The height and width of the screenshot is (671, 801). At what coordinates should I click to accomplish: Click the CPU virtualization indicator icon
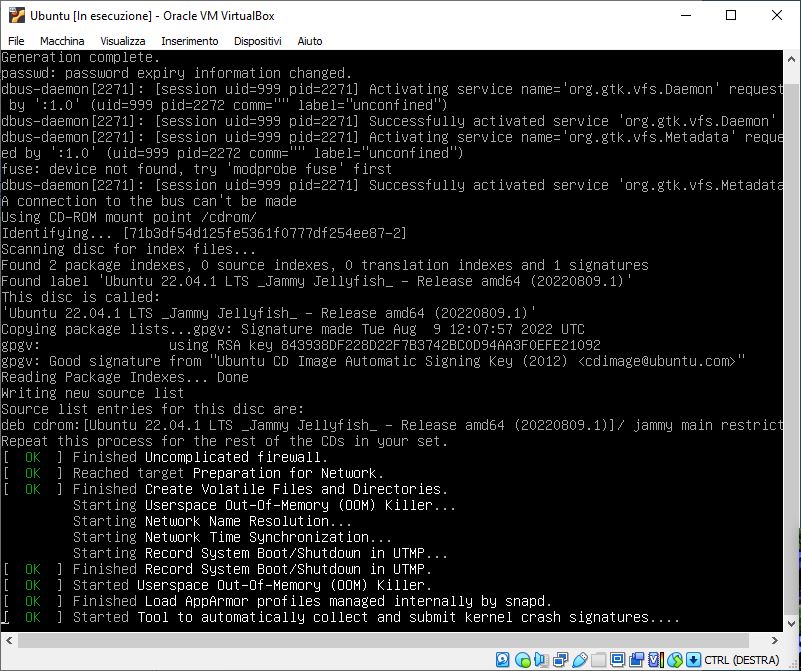click(x=656, y=660)
